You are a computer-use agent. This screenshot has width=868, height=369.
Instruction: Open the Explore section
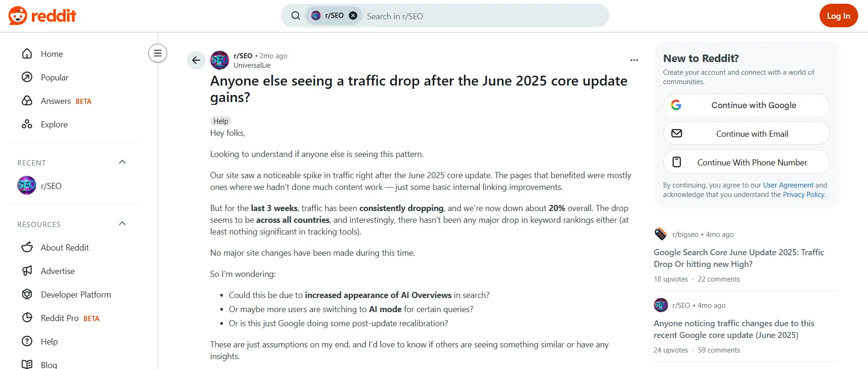tap(55, 124)
